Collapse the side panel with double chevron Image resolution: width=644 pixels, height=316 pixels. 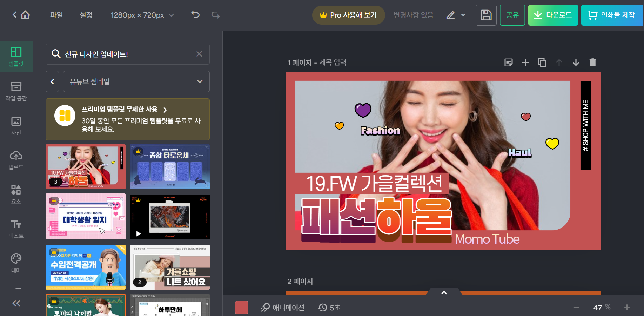[16, 303]
